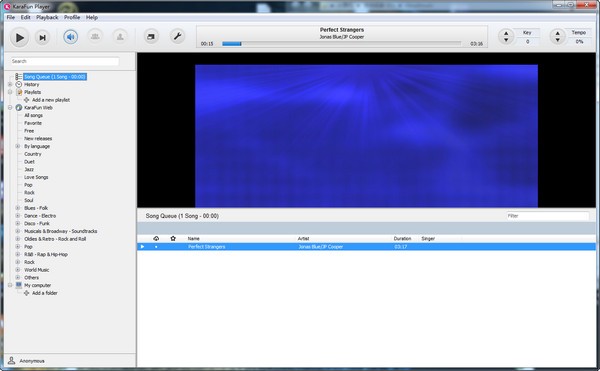Click the Tempo up/down stepper arrows
Screen dimensions: 600x371
(558, 37)
